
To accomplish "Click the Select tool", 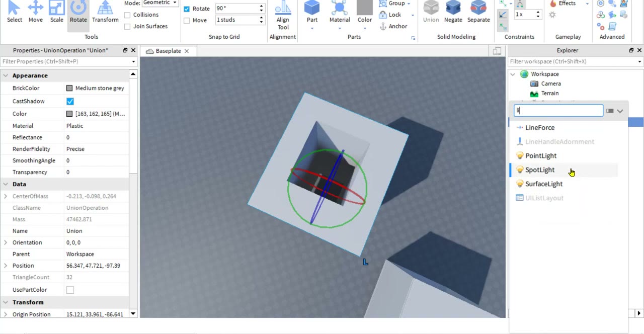I will (14, 12).
